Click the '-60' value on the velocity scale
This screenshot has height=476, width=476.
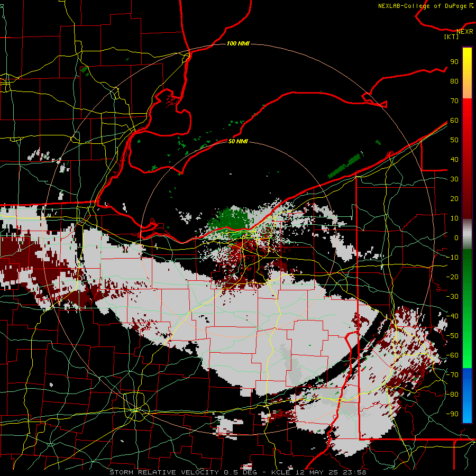(x=452, y=355)
